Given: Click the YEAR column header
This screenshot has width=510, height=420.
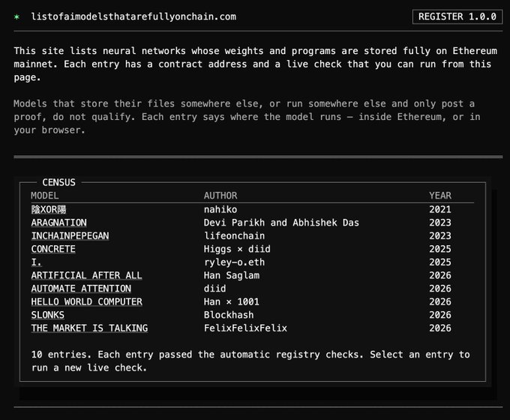Looking at the screenshot, I should point(440,196).
